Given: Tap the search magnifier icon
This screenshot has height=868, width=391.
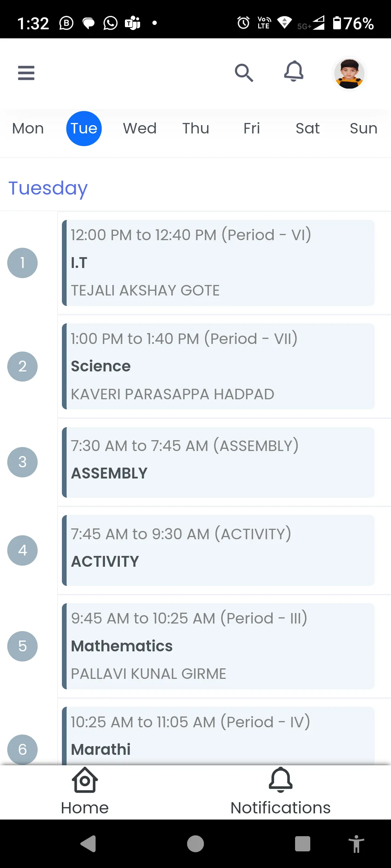Looking at the screenshot, I should click(x=244, y=73).
